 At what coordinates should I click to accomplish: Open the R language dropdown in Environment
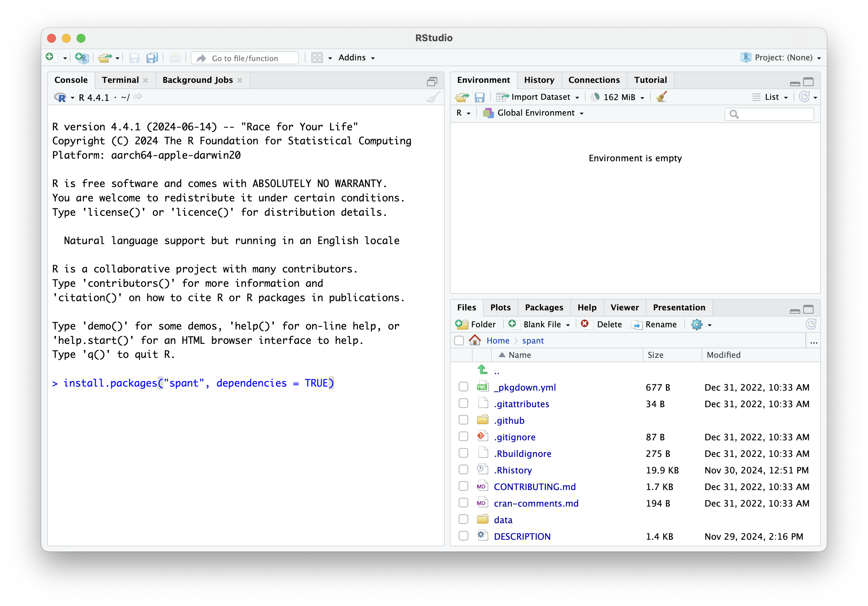tap(463, 113)
